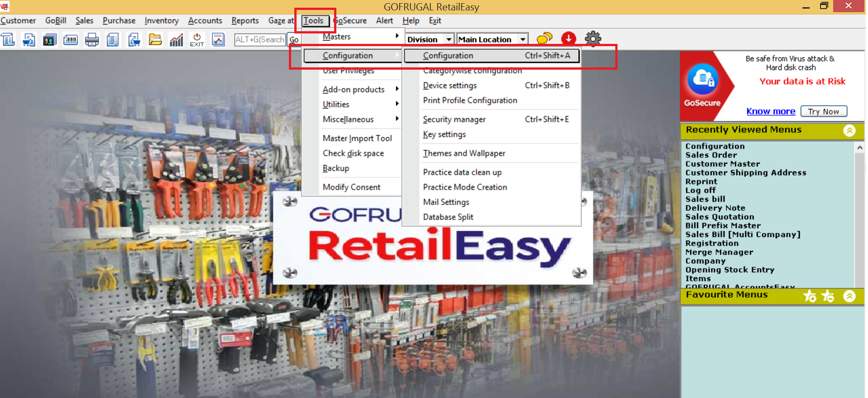Click the Recently Viewed list scroll-up arrow
Image resolution: width=868 pixels, height=398 pixels.
859,147
